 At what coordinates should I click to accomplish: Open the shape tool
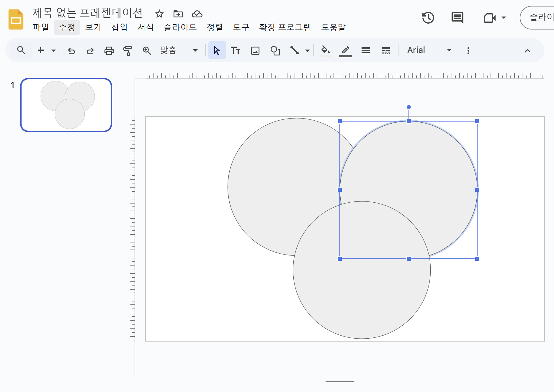point(275,51)
